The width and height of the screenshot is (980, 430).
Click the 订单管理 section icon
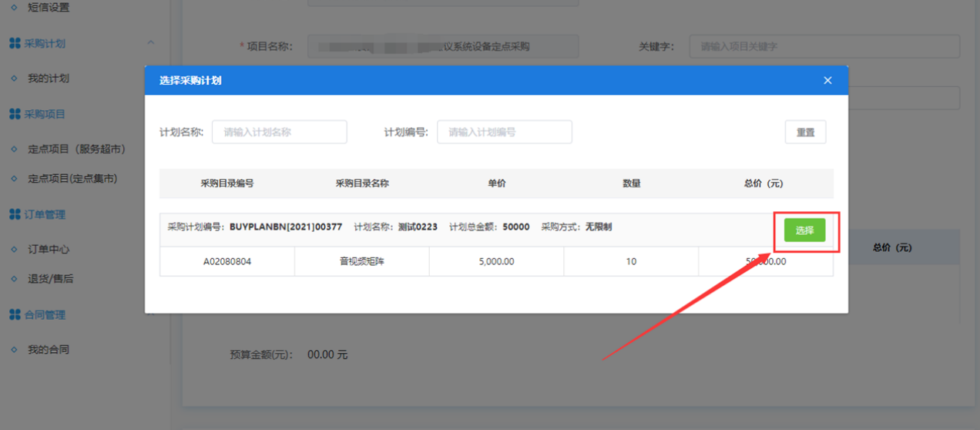15,215
